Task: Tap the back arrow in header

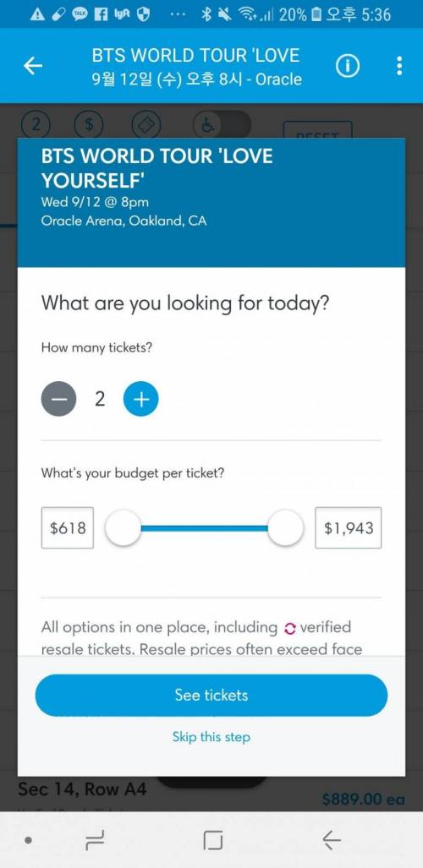Action: [33, 66]
